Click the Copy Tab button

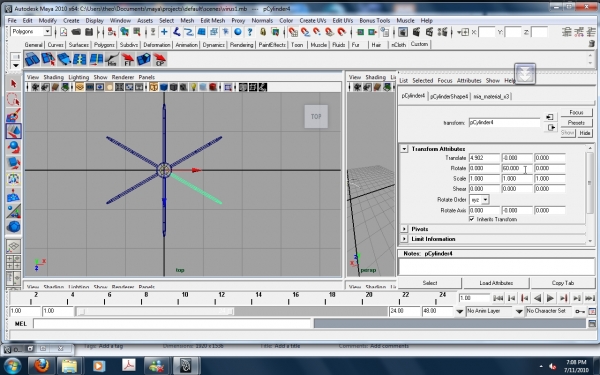coord(563,283)
